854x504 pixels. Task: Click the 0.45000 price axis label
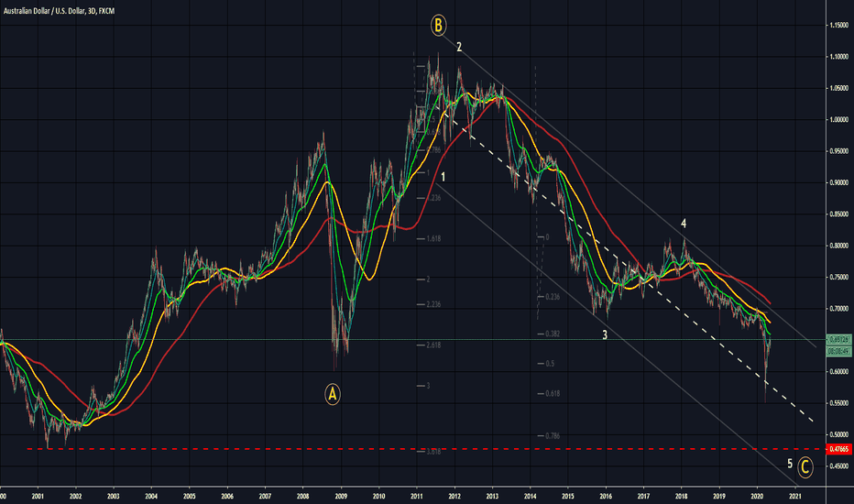pyautogui.click(x=838, y=466)
